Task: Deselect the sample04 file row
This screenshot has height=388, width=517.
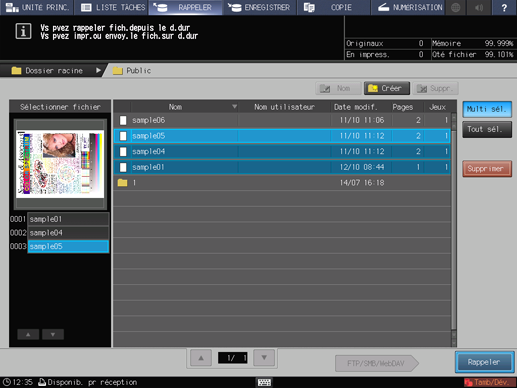Action: pos(282,151)
